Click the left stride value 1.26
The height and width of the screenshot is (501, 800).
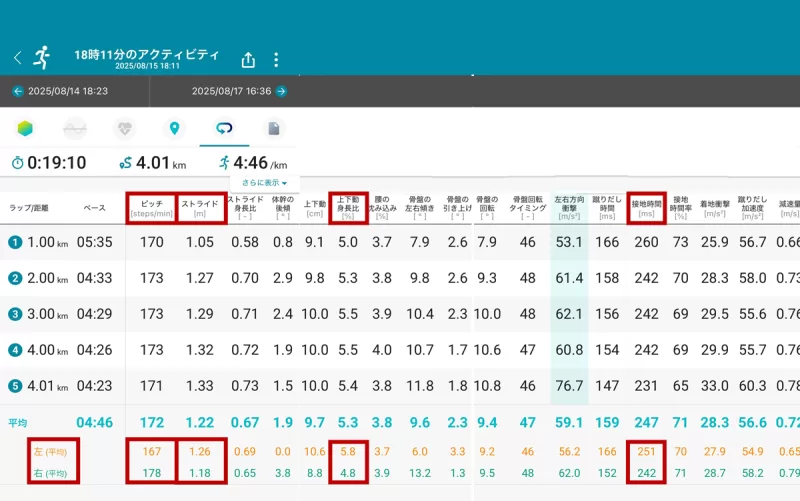[x=199, y=452]
